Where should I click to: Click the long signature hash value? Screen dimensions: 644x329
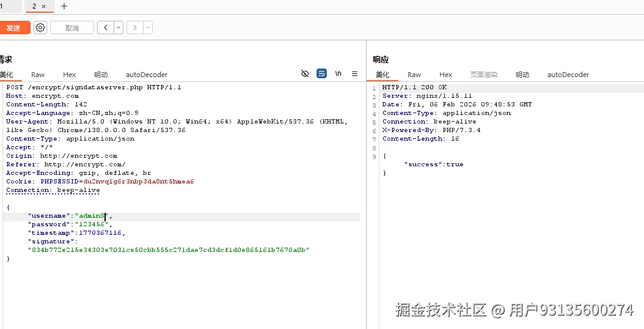(x=169, y=250)
